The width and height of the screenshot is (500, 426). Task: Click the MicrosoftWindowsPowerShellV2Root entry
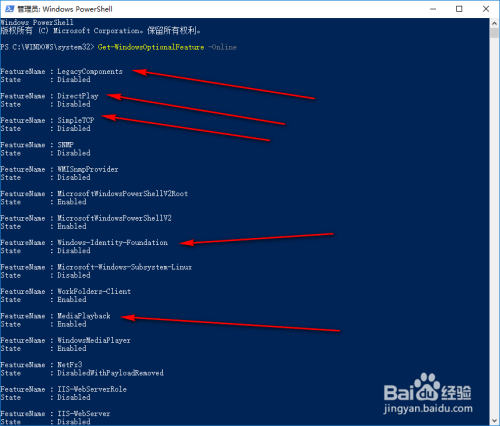[122, 194]
